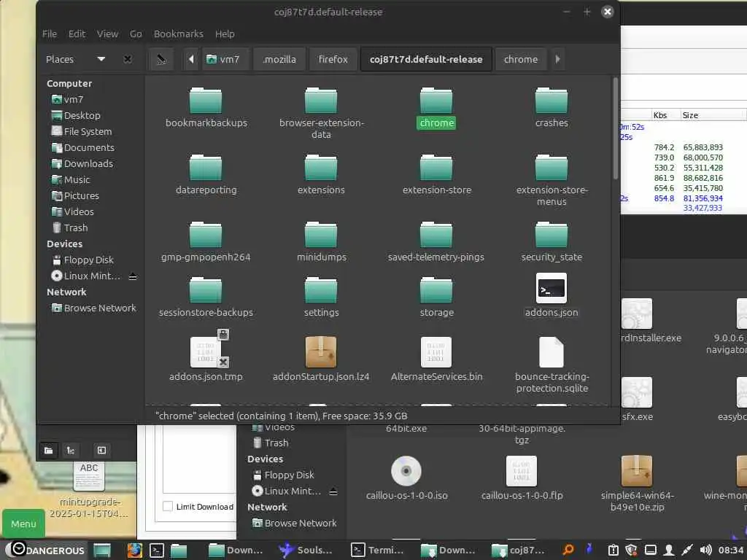Open the volume icon in the system tray

coord(706,550)
